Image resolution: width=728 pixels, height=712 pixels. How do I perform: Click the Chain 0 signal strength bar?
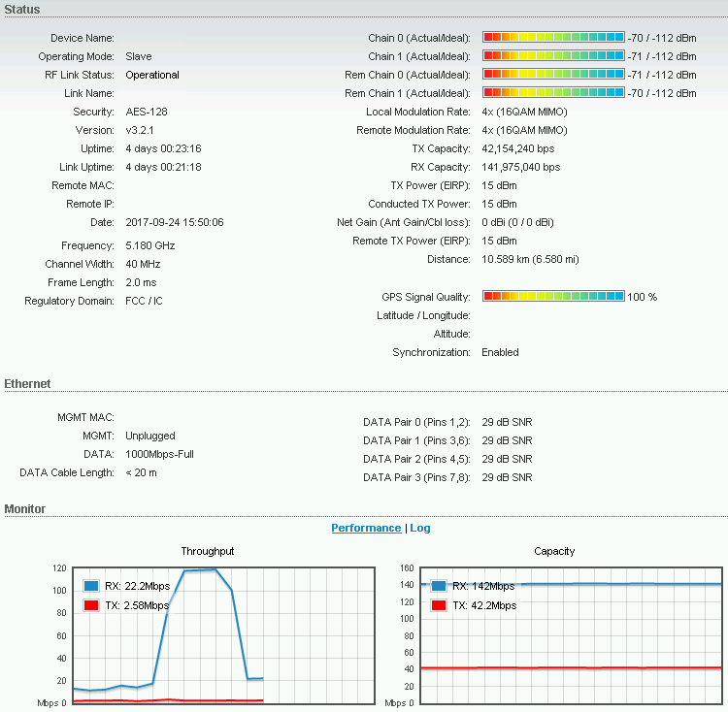[553, 38]
